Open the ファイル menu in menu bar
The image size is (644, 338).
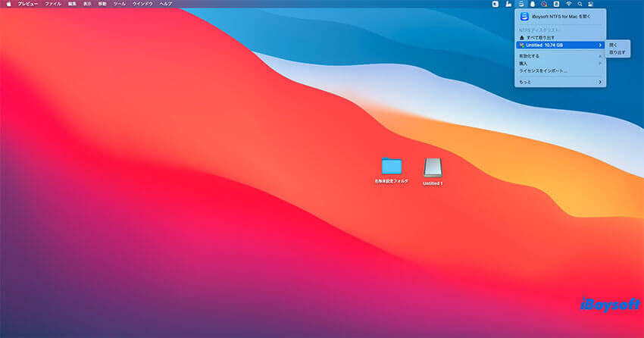click(x=52, y=4)
